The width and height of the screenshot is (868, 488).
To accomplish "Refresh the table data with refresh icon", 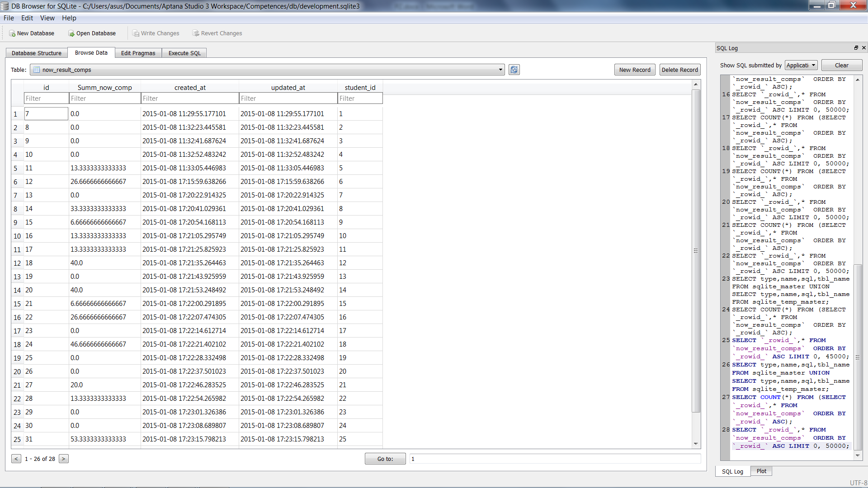I will tap(514, 70).
